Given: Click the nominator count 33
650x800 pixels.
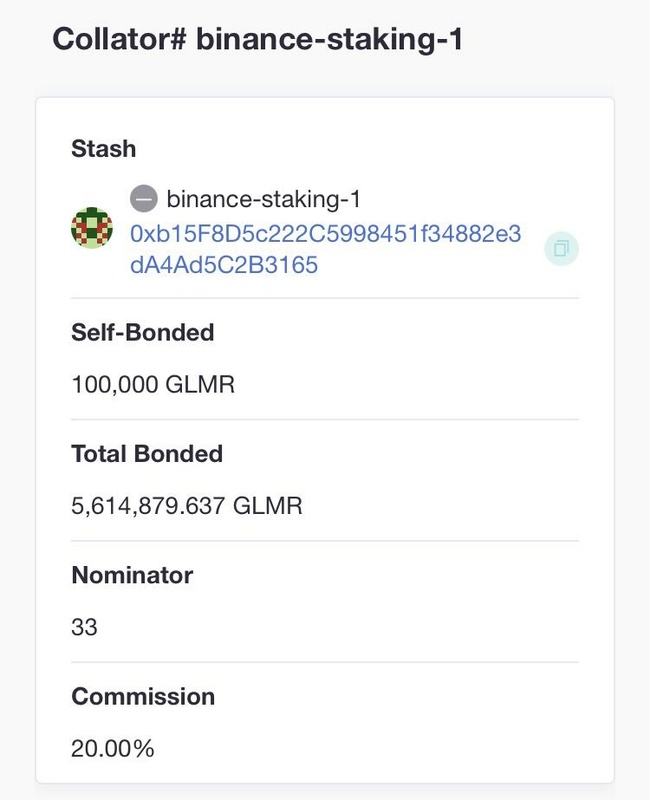Looking at the screenshot, I should (85, 627).
